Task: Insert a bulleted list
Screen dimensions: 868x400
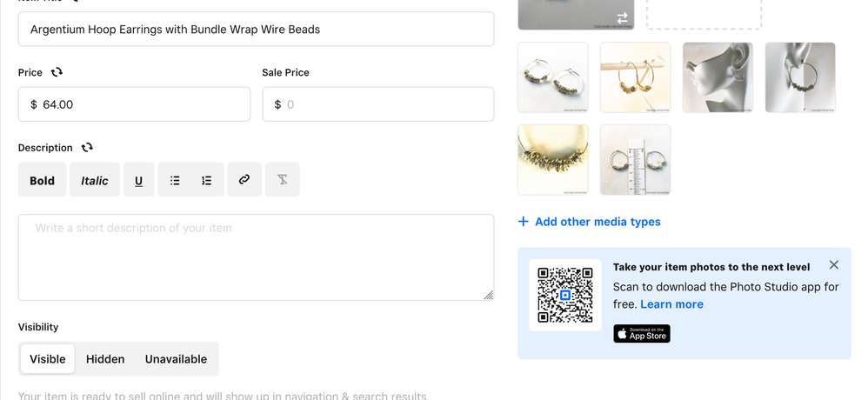Action: [175, 180]
